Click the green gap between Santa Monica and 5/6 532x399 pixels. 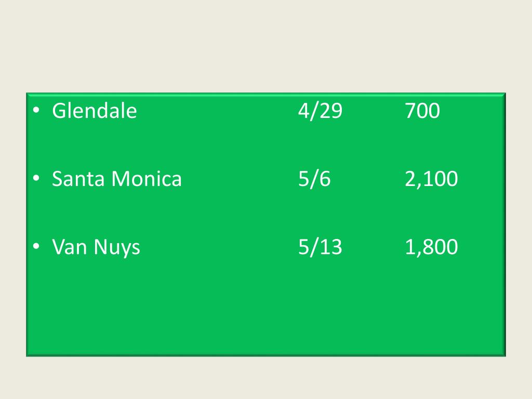click(239, 179)
